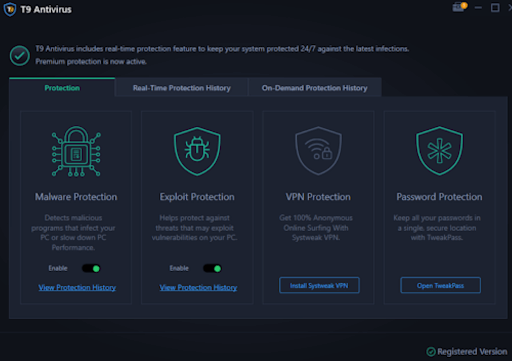The height and width of the screenshot is (361, 512).
Task: Click the Registered Version status text
Action: pos(472,351)
